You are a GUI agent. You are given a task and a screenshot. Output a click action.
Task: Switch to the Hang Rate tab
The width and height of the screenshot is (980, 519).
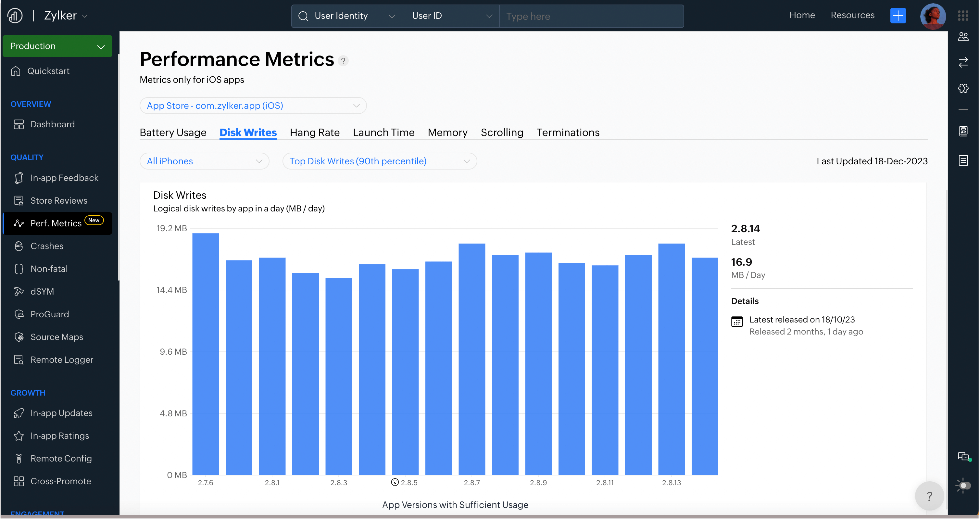314,133
